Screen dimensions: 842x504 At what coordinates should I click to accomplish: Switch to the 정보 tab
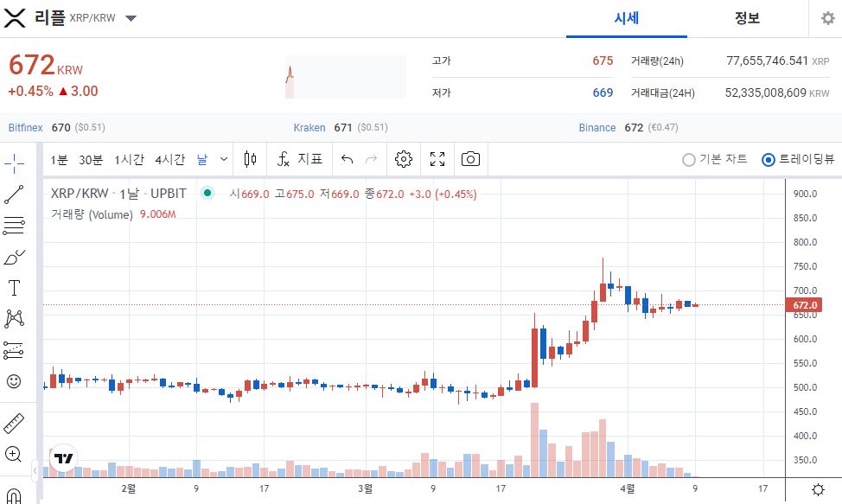coord(747,18)
